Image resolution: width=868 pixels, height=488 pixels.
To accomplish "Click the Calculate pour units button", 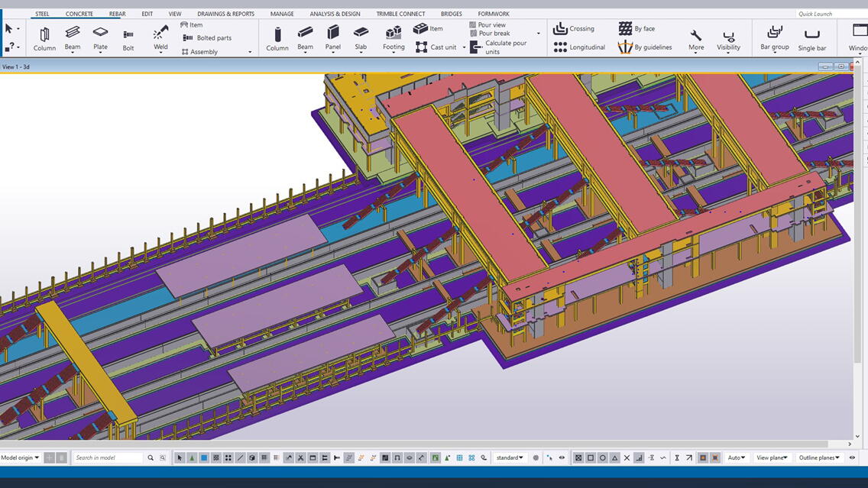I will 498,47.
